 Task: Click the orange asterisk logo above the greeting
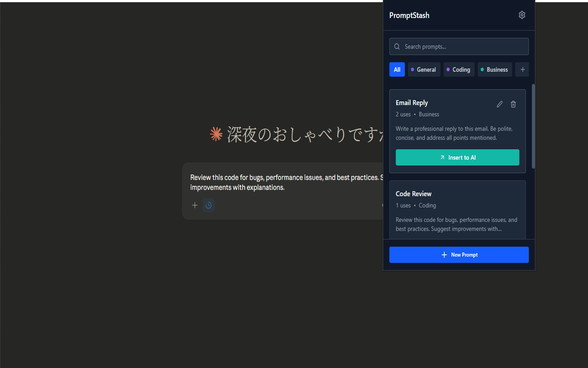216,133
